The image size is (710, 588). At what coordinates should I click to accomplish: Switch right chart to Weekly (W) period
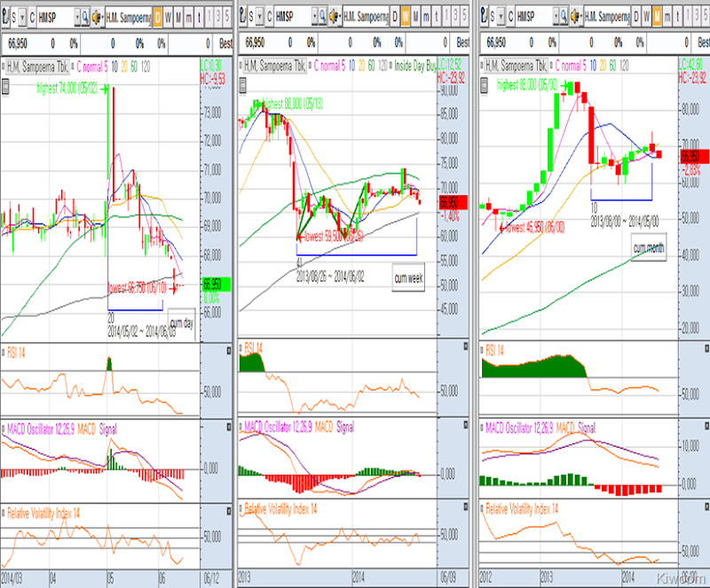pyautogui.click(x=647, y=17)
